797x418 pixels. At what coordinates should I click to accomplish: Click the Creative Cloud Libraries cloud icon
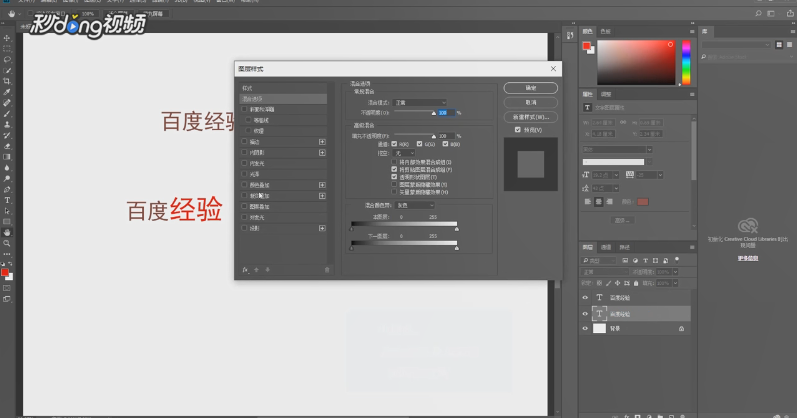tap(748, 225)
